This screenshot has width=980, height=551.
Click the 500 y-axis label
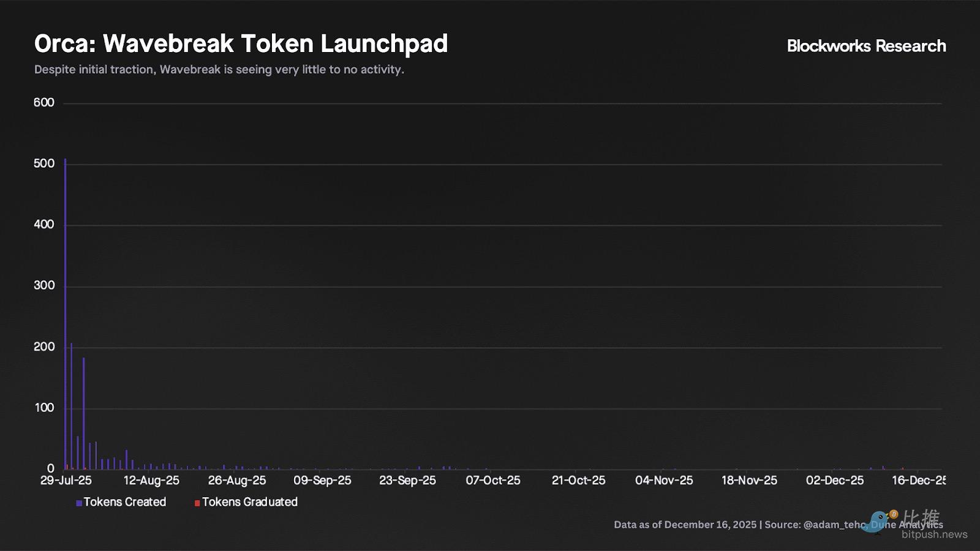(44, 163)
